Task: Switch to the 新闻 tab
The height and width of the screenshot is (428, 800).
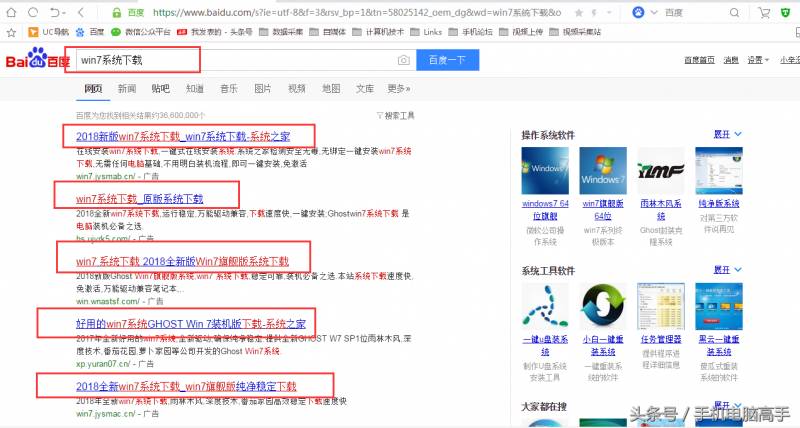Action: coord(127,89)
